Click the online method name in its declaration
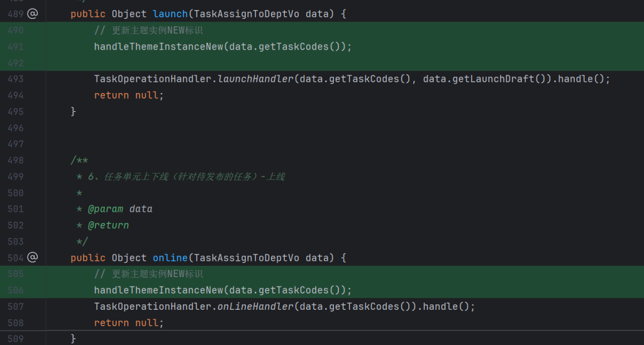The height and width of the screenshot is (345, 644). 170,258
